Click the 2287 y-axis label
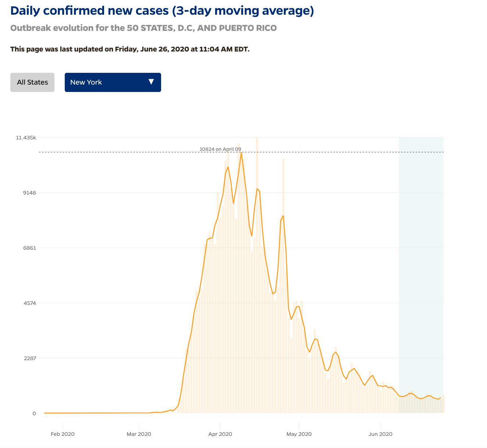 coord(29,358)
